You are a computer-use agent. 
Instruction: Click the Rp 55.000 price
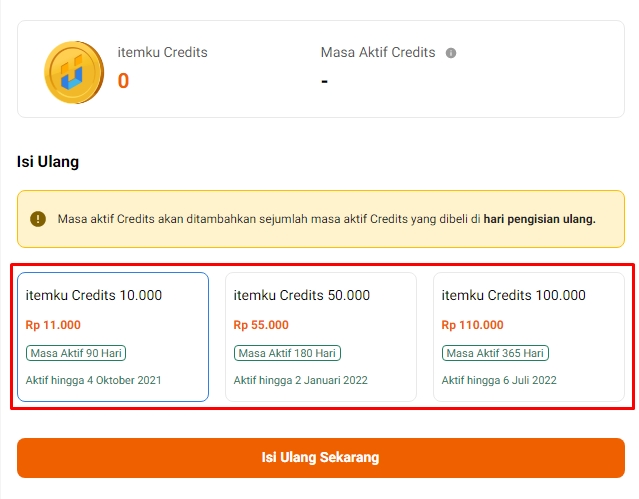pos(261,325)
